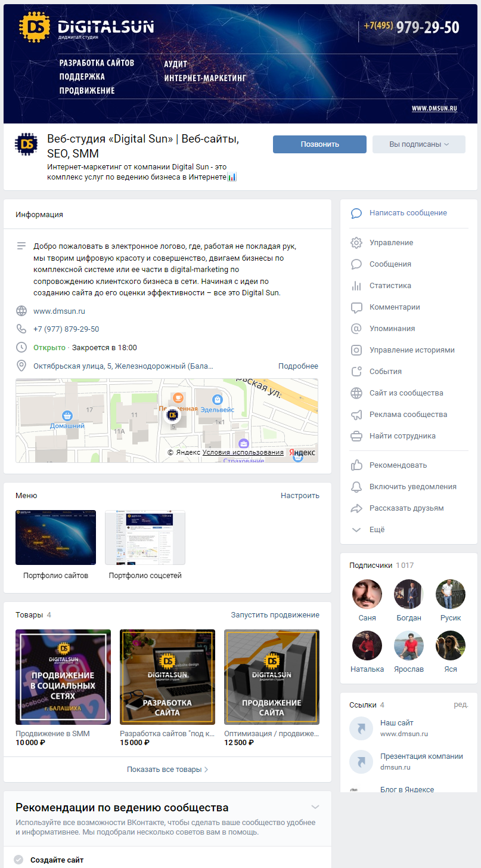Open Реклама сообщества megaphone icon
The height and width of the screenshot is (868, 481).
click(x=356, y=414)
